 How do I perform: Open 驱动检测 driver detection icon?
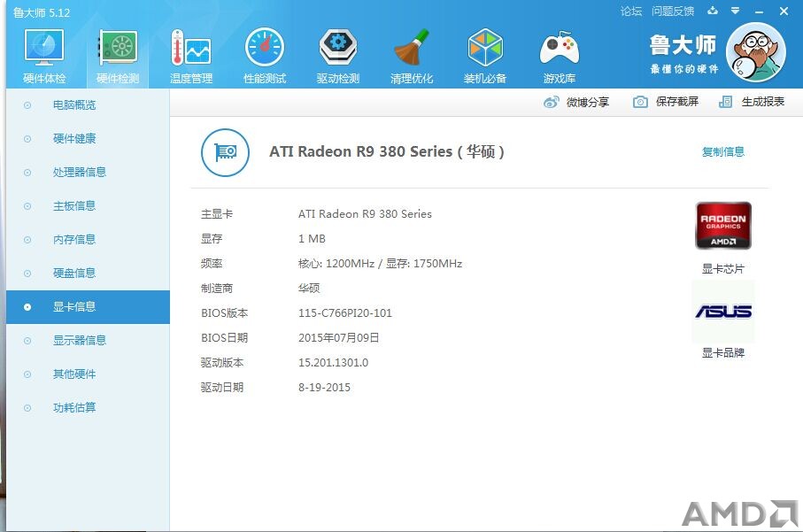coord(338,47)
